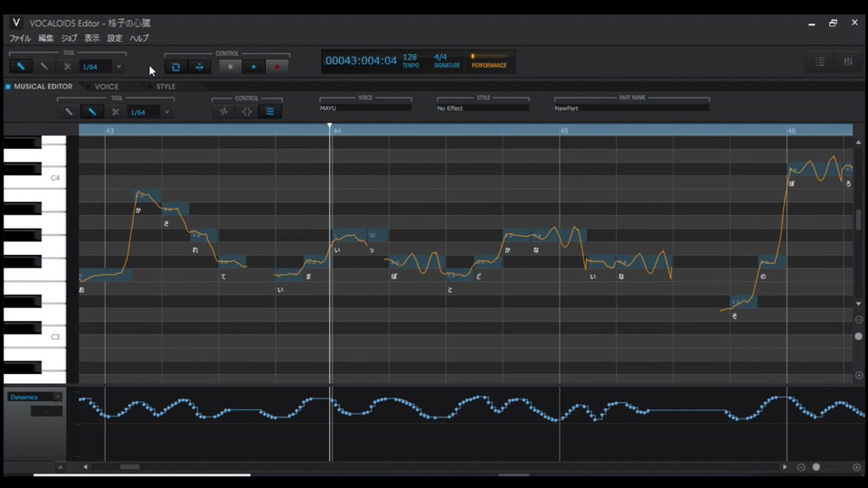Toggle the braces expression control icon
This screenshot has width=868, height=488.
(247, 112)
